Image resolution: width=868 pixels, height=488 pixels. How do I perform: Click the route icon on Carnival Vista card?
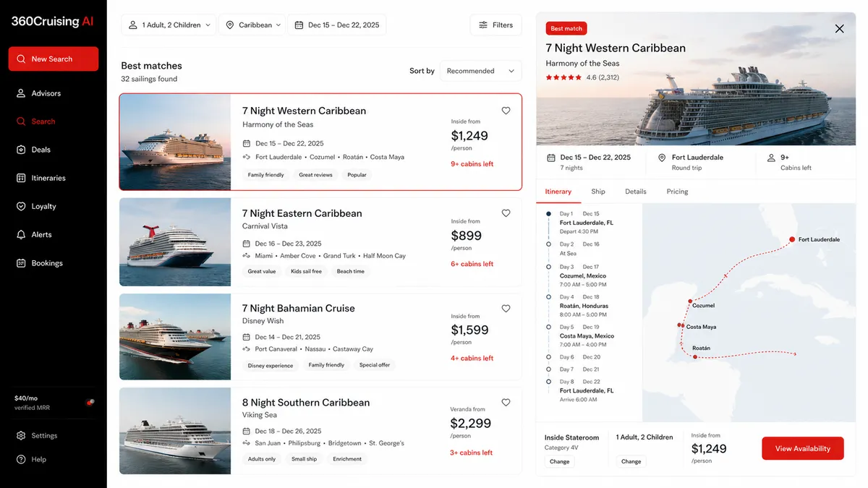click(x=247, y=256)
